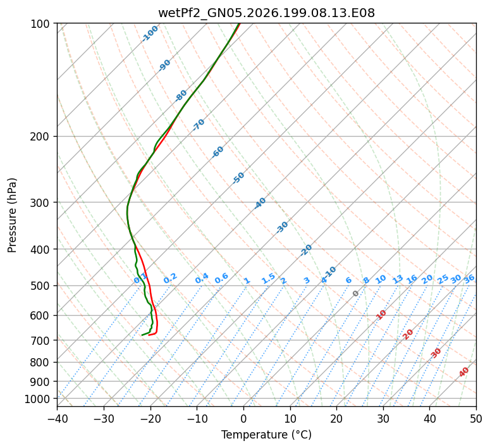The height and width of the screenshot is (448, 490).
Task: Click the red 30 isotherm label
Action: pos(436,353)
